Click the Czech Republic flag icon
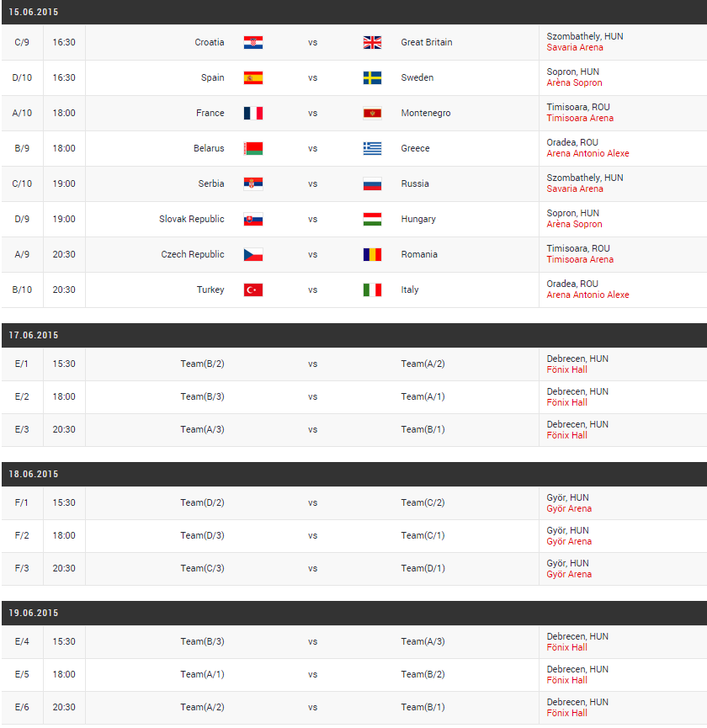 tap(253, 254)
